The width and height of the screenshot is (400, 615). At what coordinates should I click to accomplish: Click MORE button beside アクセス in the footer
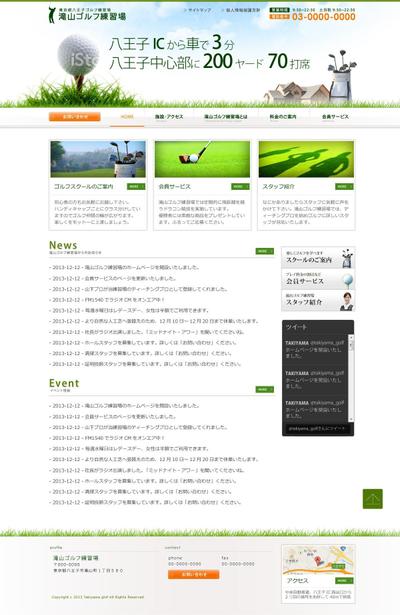tap(344, 580)
